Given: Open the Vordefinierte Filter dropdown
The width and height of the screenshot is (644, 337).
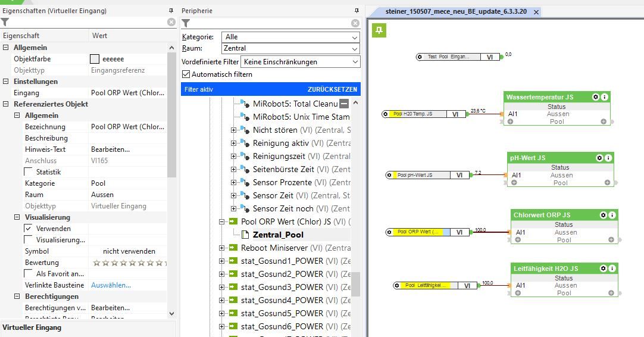Looking at the screenshot, I should coord(300,62).
